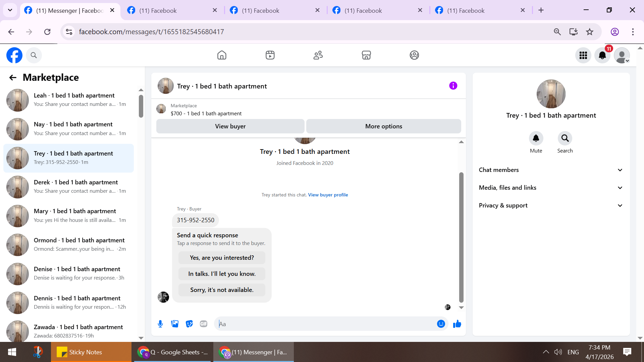Send a thumbs-up like

[457, 324]
